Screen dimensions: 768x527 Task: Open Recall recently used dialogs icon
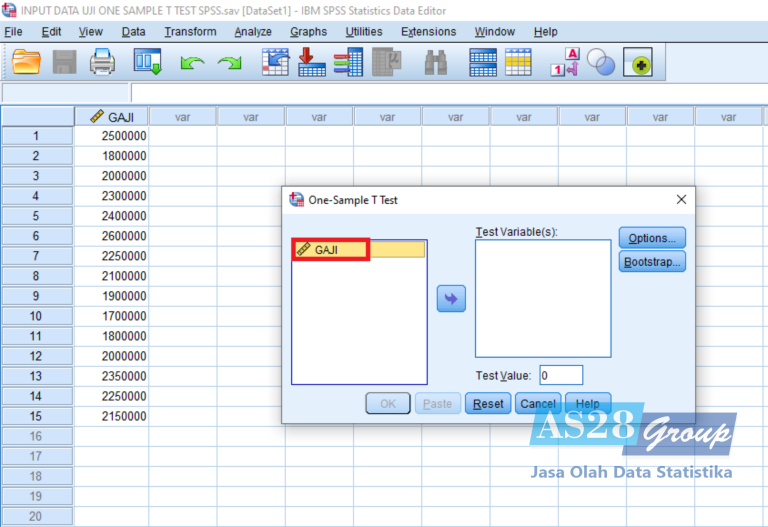(148, 64)
